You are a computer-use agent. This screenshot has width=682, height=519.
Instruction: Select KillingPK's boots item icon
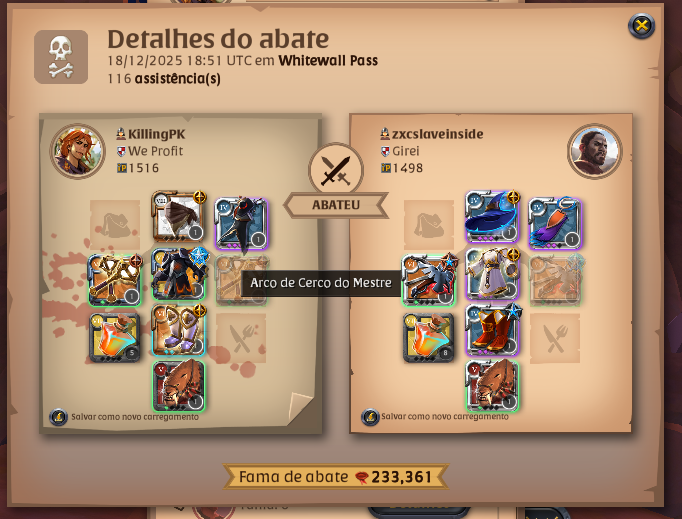click(178, 330)
